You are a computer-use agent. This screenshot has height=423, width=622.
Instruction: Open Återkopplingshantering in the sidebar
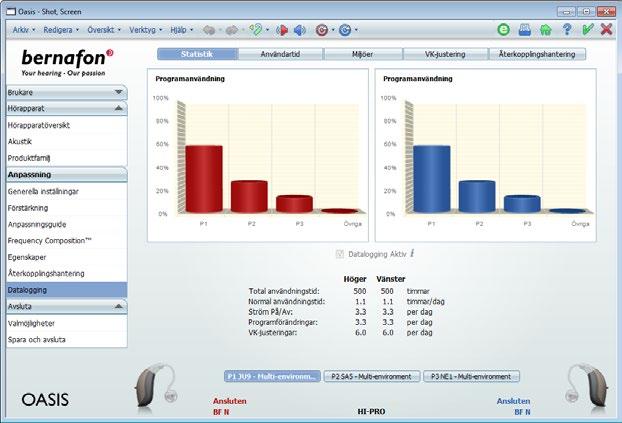(x=67, y=273)
